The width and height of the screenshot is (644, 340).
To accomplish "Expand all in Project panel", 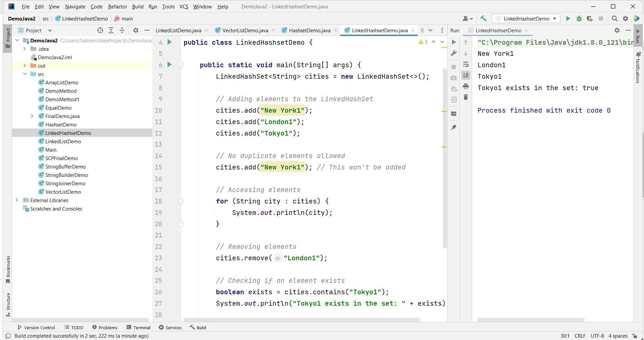I will (x=111, y=30).
